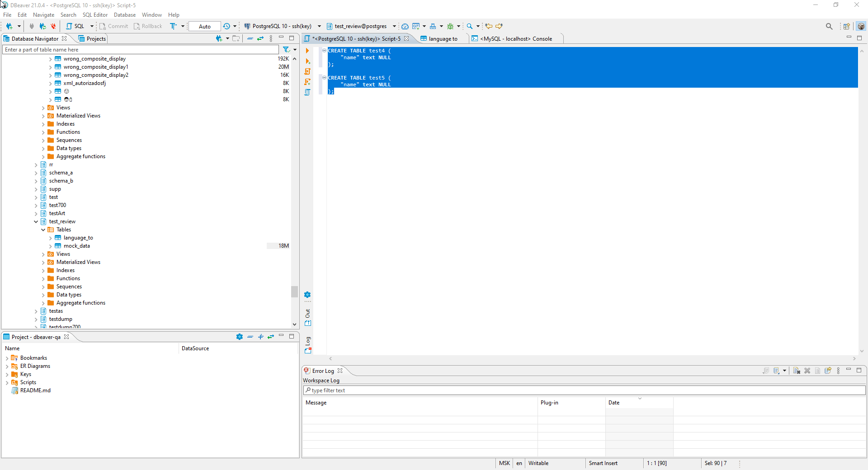The height and width of the screenshot is (470, 868).
Task: Clear the Error Log with the X icon
Action: point(807,371)
